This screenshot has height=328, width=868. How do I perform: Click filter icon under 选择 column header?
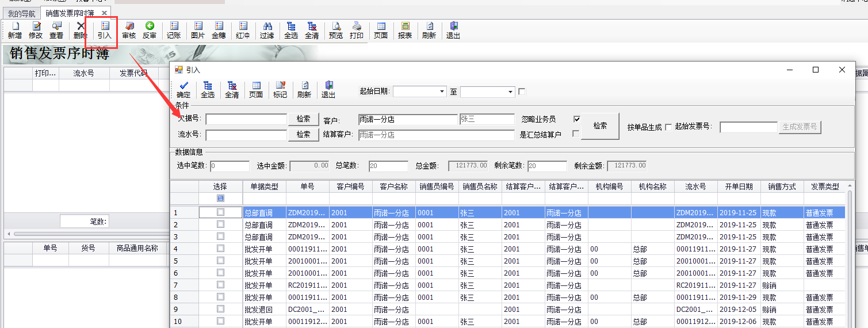click(220, 199)
